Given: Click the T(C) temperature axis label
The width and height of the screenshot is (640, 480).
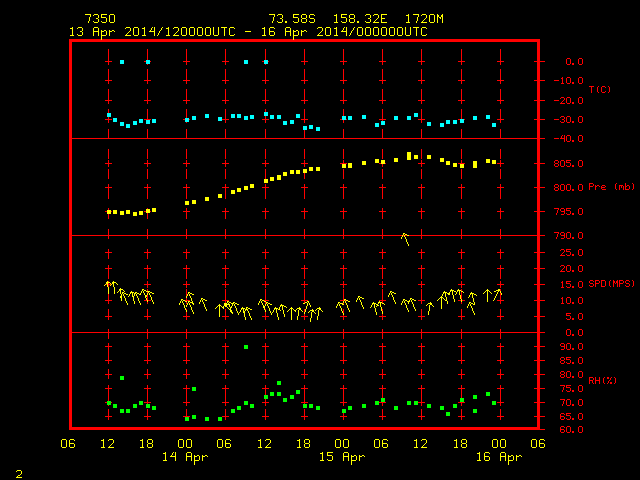Looking at the screenshot, I should (600, 89).
